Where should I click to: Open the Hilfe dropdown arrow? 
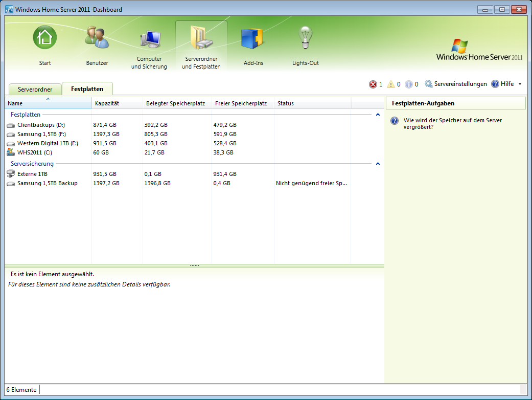(x=520, y=84)
